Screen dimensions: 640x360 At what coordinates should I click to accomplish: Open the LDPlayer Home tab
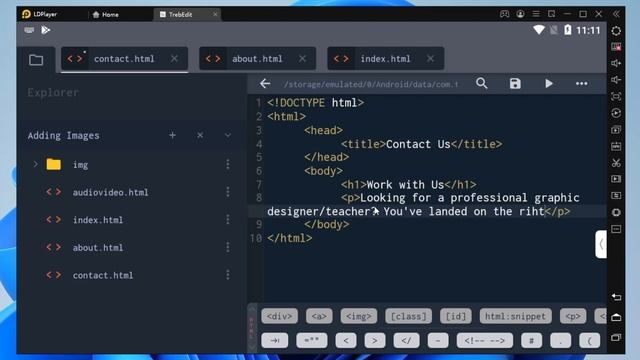click(x=106, y=14)
